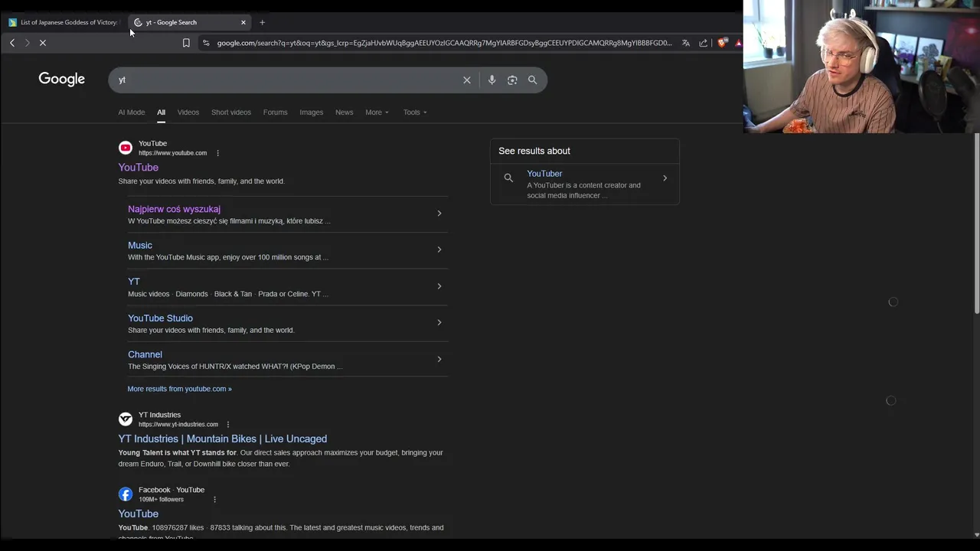Expand the YouTube Studio sitelink chevron
The width and height of the screenshot is (980, 551).
click(439, 322)
